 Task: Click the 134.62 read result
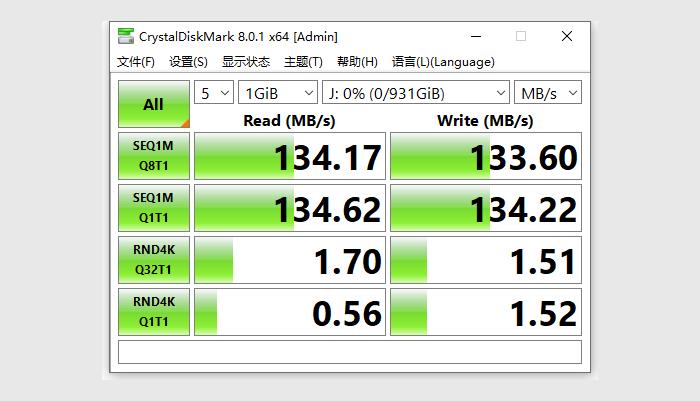(290, 208)
